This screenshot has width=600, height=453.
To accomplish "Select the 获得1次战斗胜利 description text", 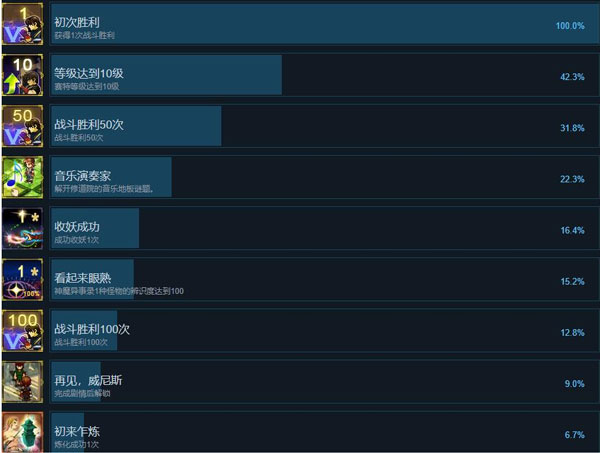I will (85, 34).
